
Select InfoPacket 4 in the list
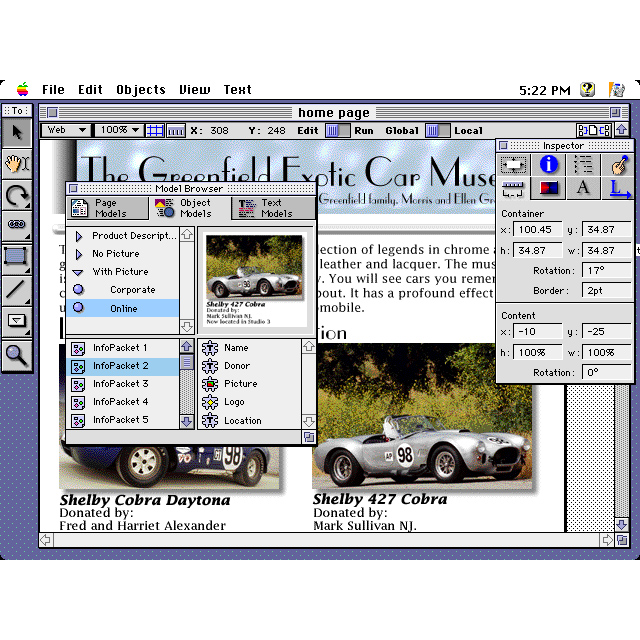[x=122, y=402]
